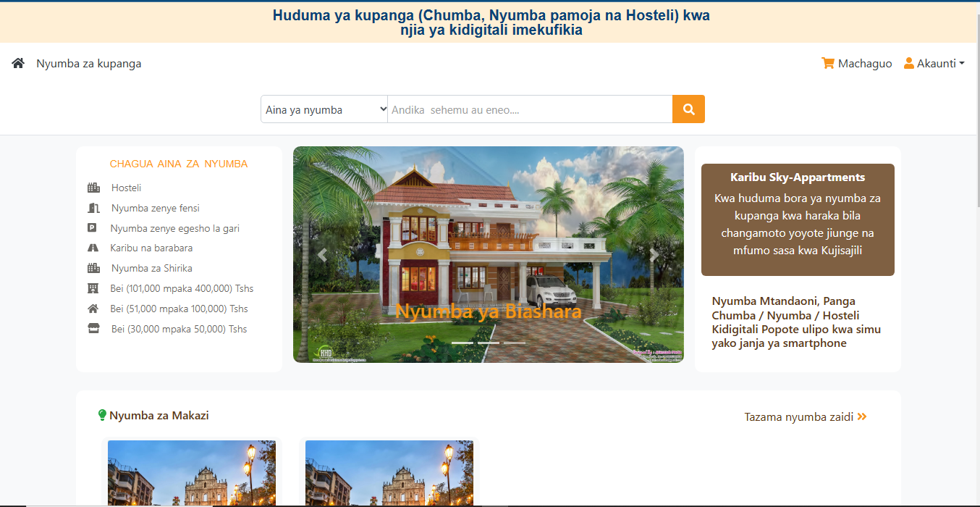Go to next carousel slide arrow

(x=654, y=254)
